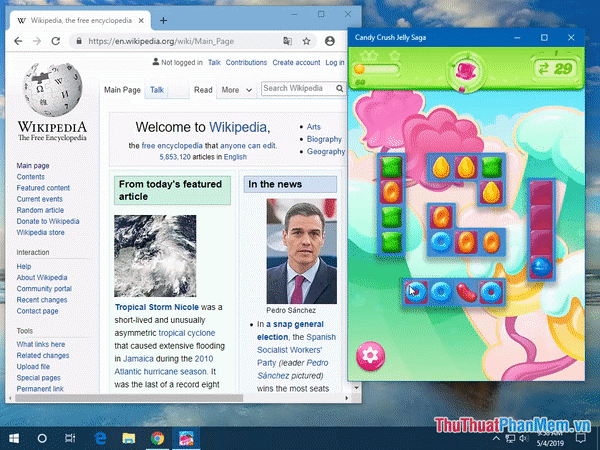The width and height of the screenshot is (600, 450).
Task: Click the Wikipedia search magnifier icon
Action: pyautogui.click(x=339, y=88)
